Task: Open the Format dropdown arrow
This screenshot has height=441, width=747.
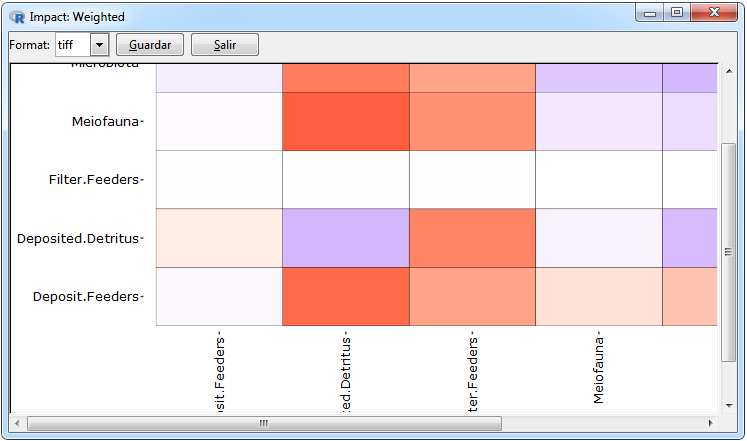Action: [x=99, y=45]
